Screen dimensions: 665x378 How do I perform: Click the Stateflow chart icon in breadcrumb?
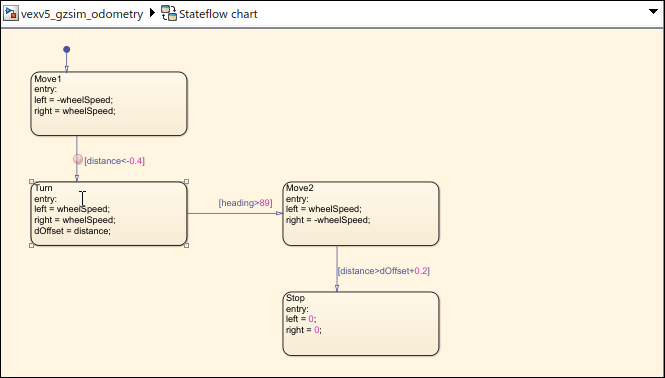tap(169, 14)
